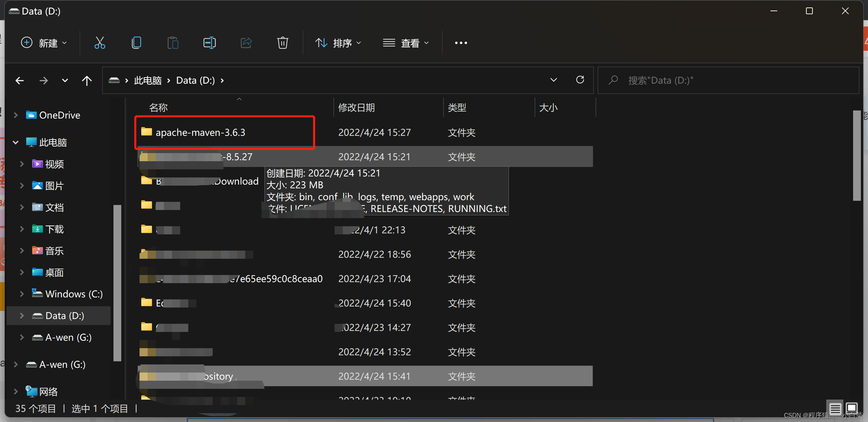Select folder modified 2022/4/22 18:56
The image size is (868, 422).
click(x=365, y=254)
